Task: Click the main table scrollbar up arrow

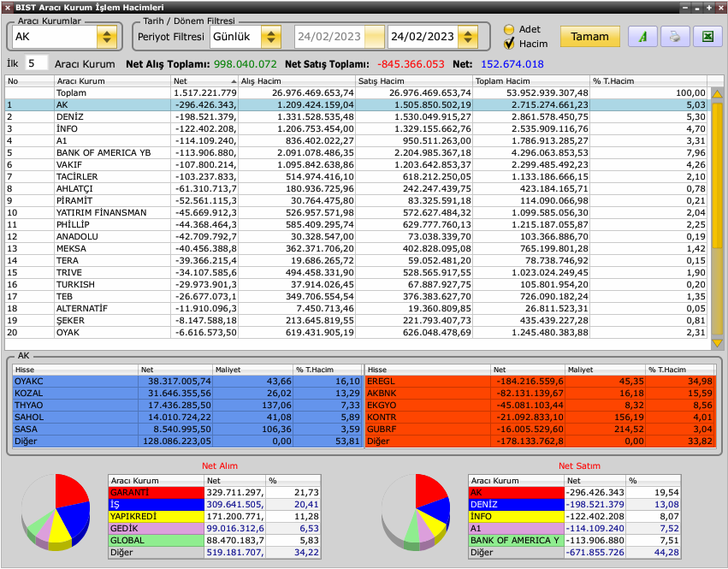Action: (x=718, y=94)
